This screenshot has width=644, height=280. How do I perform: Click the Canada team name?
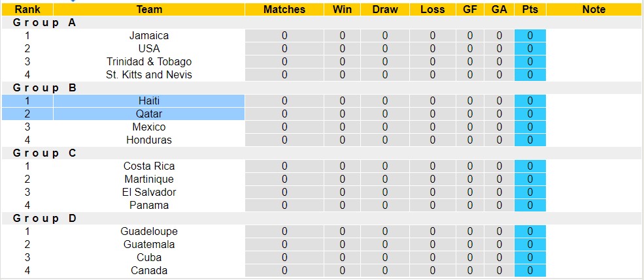tap(149, 271)
